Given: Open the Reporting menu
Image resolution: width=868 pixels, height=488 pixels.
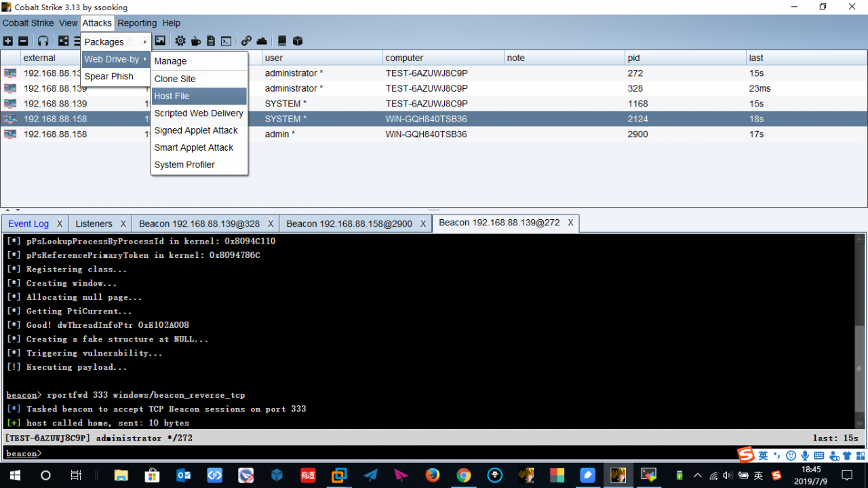Looking at the screenshot, I should coord(137,23).
